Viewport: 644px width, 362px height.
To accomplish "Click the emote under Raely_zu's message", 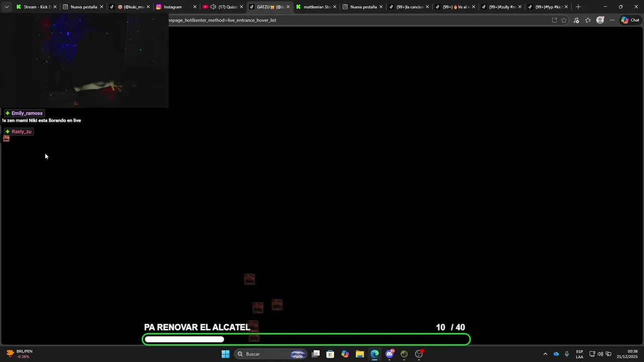I will point(7,138).
